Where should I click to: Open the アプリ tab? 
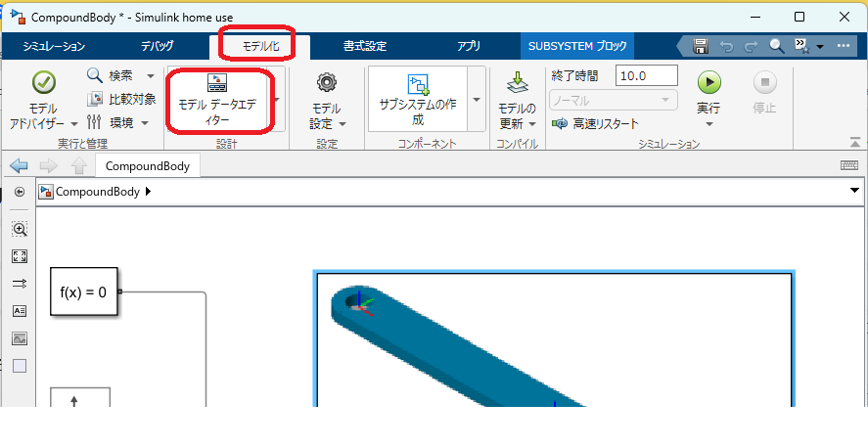coord(469,46)
